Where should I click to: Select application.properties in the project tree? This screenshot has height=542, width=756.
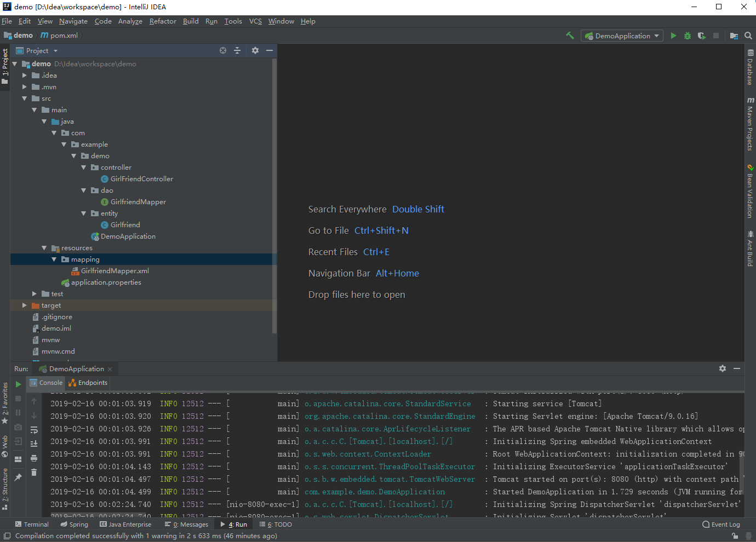pyautogui.click(x=101, y=282)
